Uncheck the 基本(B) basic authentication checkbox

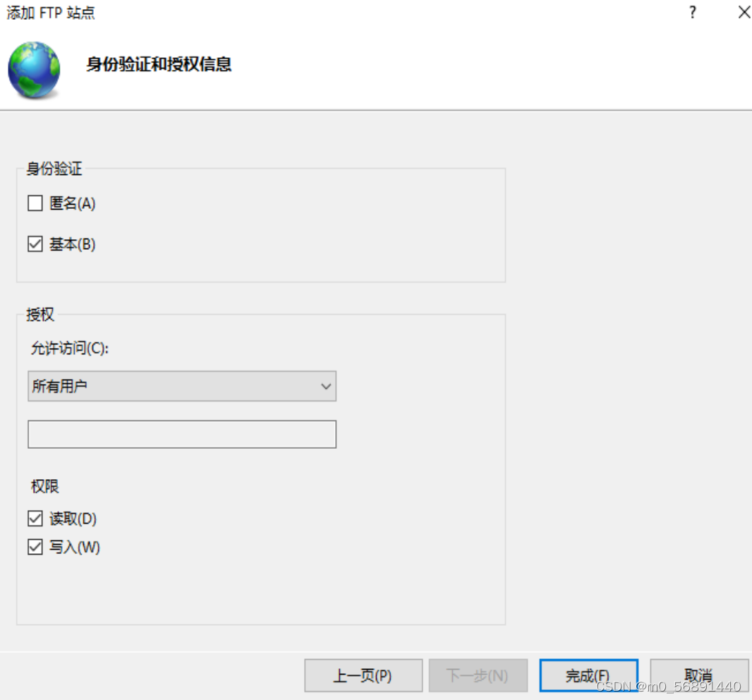35,243
